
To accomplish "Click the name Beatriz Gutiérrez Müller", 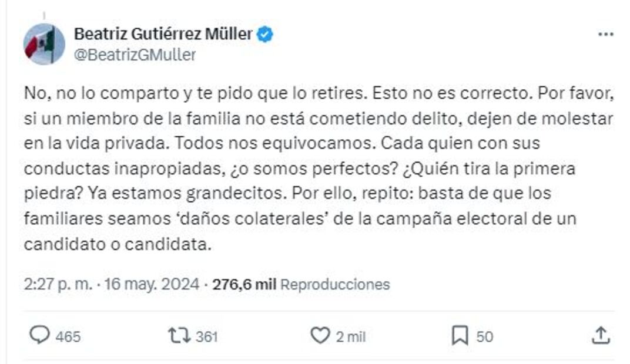I will click(163, 34).
